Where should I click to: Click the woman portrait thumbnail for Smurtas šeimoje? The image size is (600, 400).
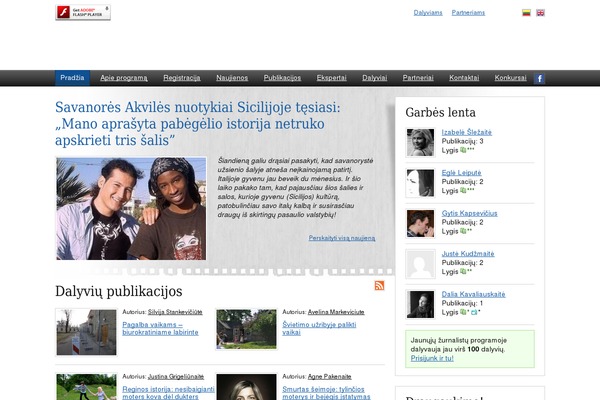246,387
